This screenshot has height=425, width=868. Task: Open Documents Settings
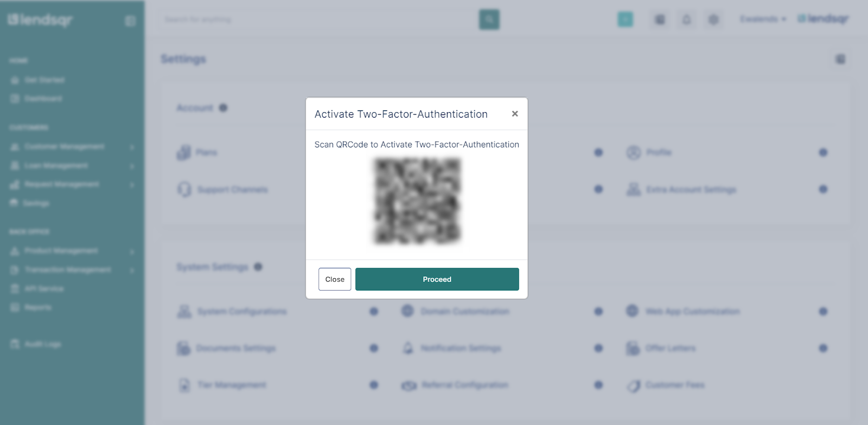[x=226, y=348]
